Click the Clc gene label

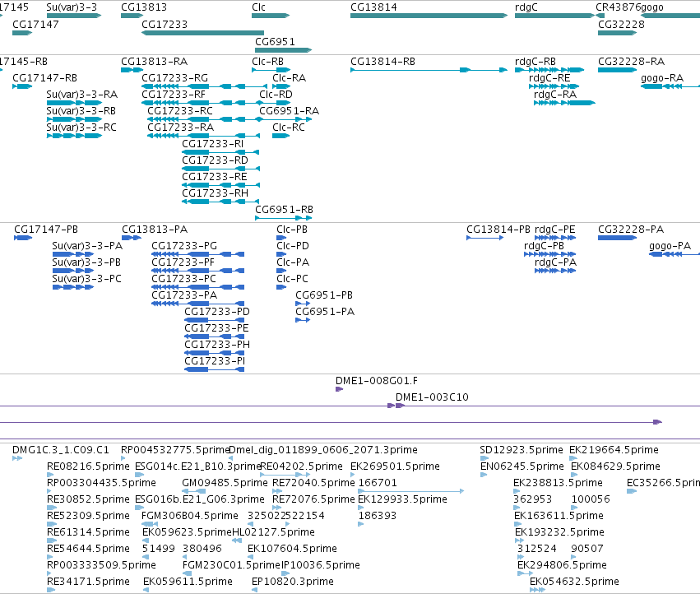click(x=258, y=7)
